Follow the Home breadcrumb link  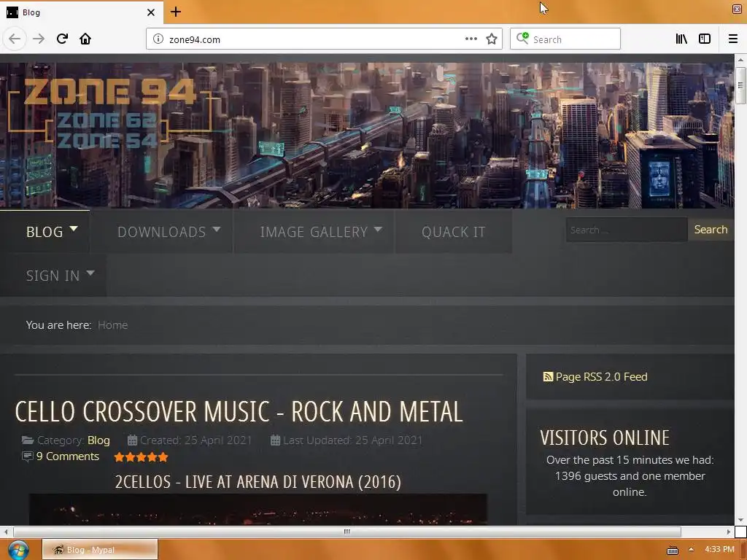click(112, 324)
